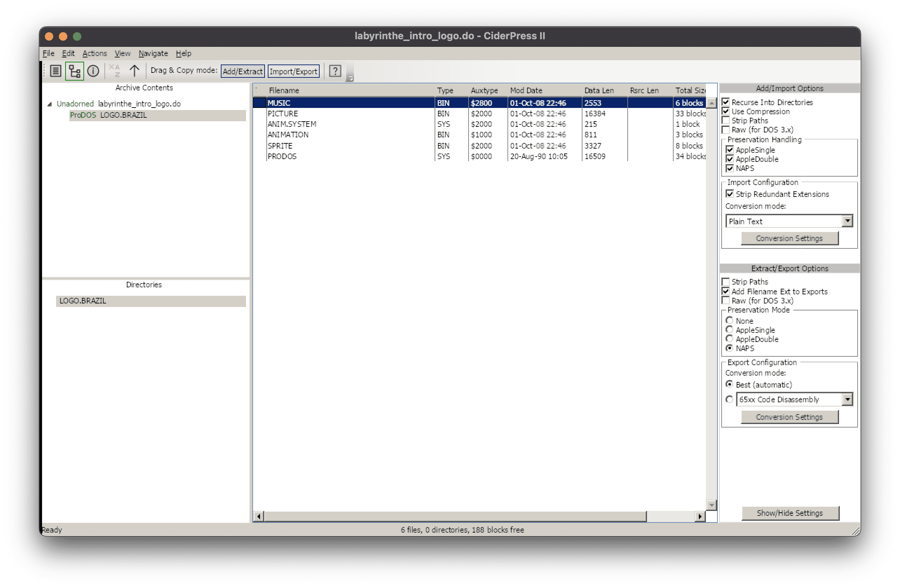Set drag mode to Add/Extract
900x588 pixels.
243,71
